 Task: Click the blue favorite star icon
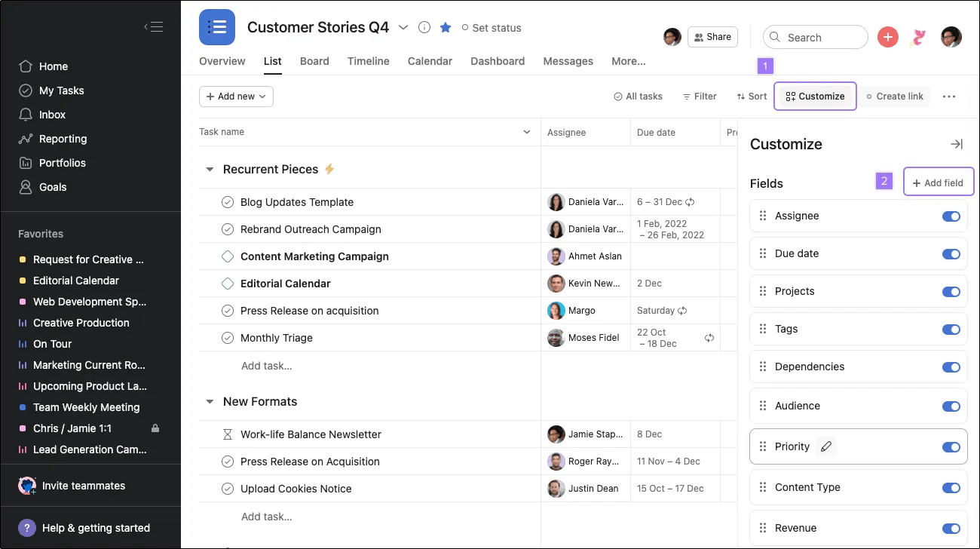(446, 28)
